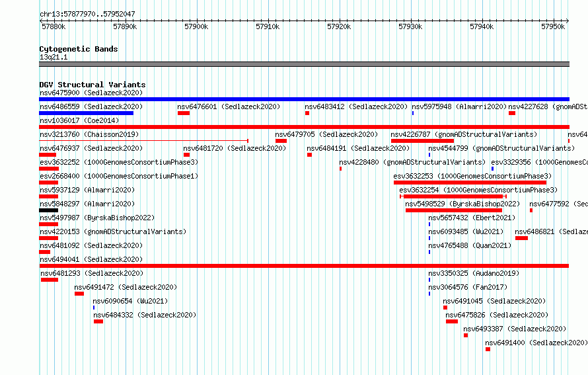Open nsv5848297 (Almarri2020) variant
The image size is (588, 375).
87,204
